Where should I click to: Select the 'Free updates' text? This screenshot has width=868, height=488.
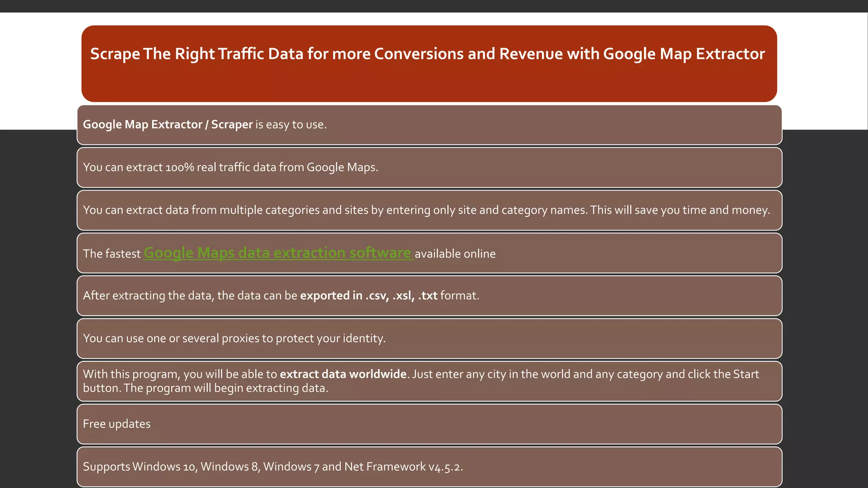117,424
